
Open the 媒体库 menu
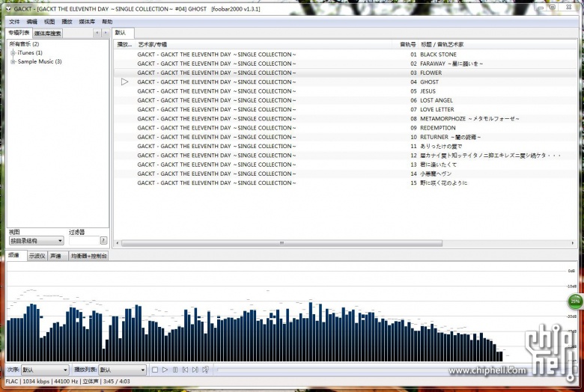87,22
